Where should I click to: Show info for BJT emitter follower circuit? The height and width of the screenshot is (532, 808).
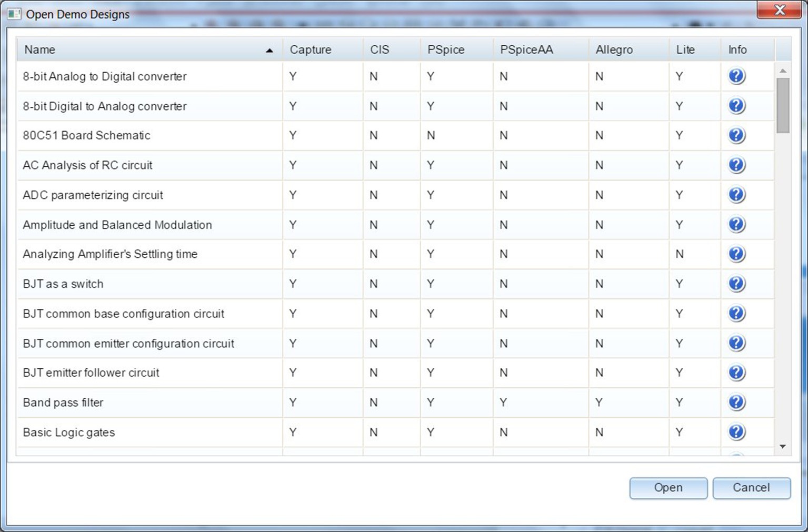(x=736, y=373)
